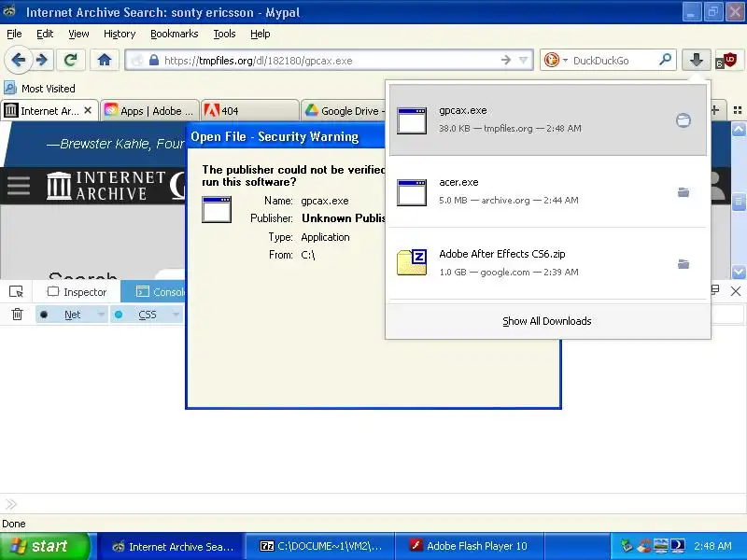
Task: Go forward using the Forward arrow
Action: (42, 61)
